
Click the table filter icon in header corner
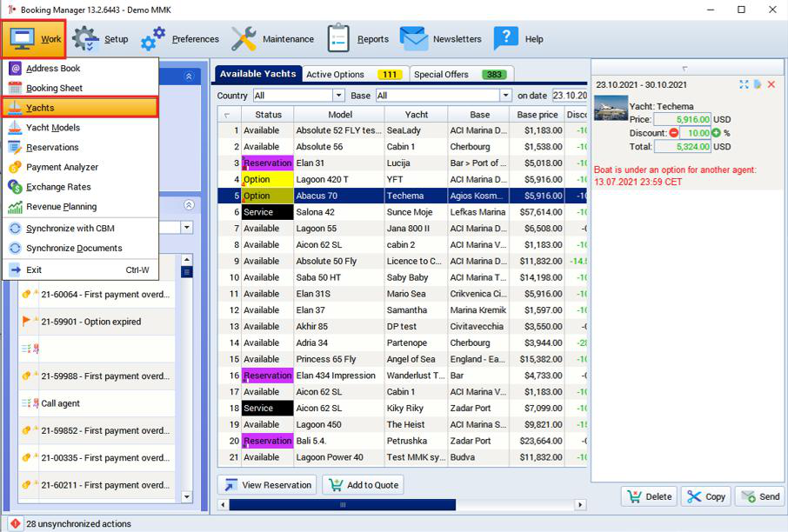pyautogui.click(x=227, y=115)
